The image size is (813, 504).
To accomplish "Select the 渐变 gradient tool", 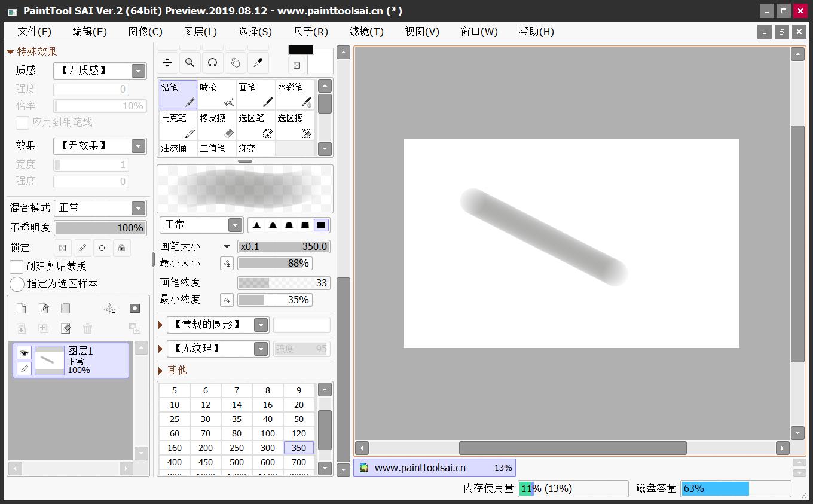I will tap(256, 149).
